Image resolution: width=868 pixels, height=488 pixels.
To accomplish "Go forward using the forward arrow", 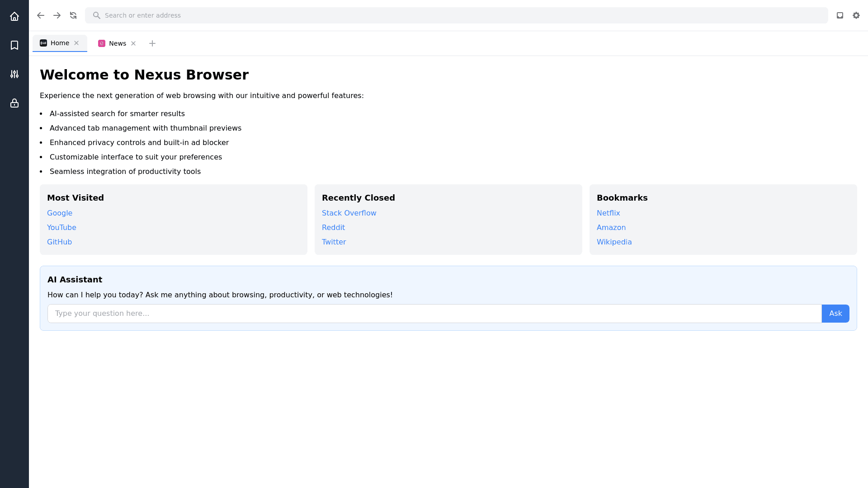I will pyautogui.click(x=57, y=15).
